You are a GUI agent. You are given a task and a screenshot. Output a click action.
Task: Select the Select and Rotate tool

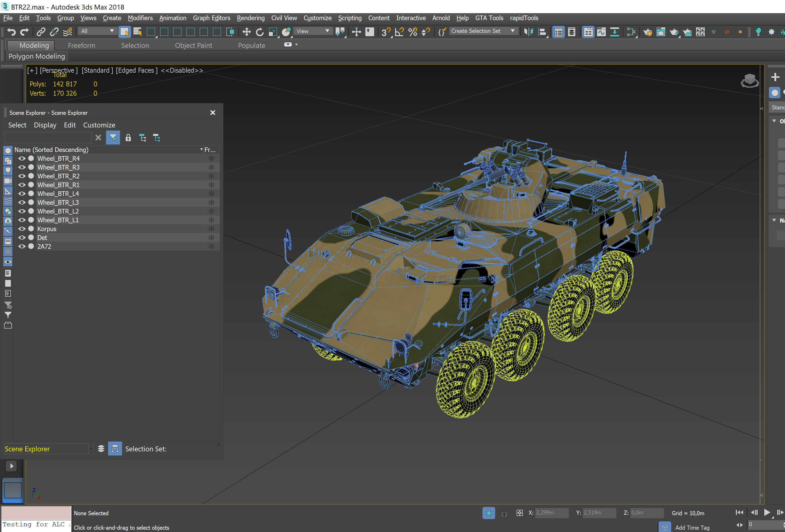click(x=260, y=32)
